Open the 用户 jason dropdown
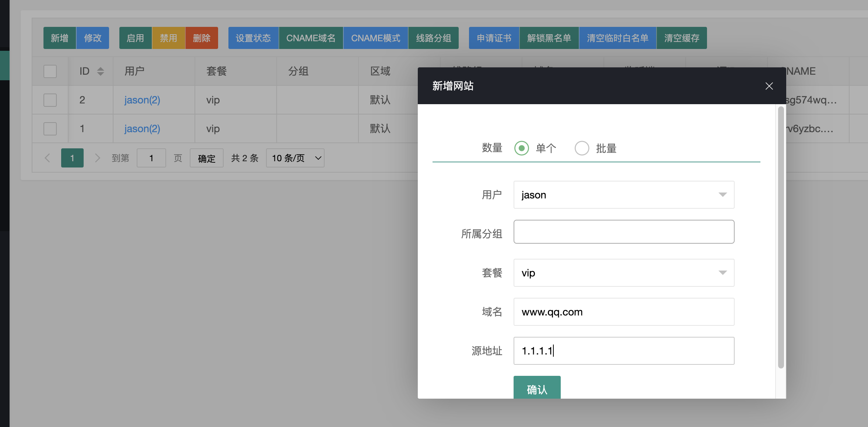 pyautogui.click(x=623, y=195)
